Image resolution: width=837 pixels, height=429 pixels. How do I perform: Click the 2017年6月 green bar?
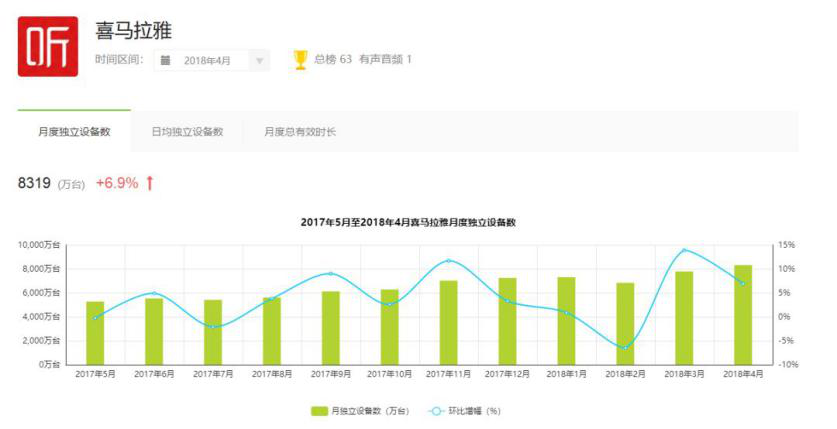point(154,331)
